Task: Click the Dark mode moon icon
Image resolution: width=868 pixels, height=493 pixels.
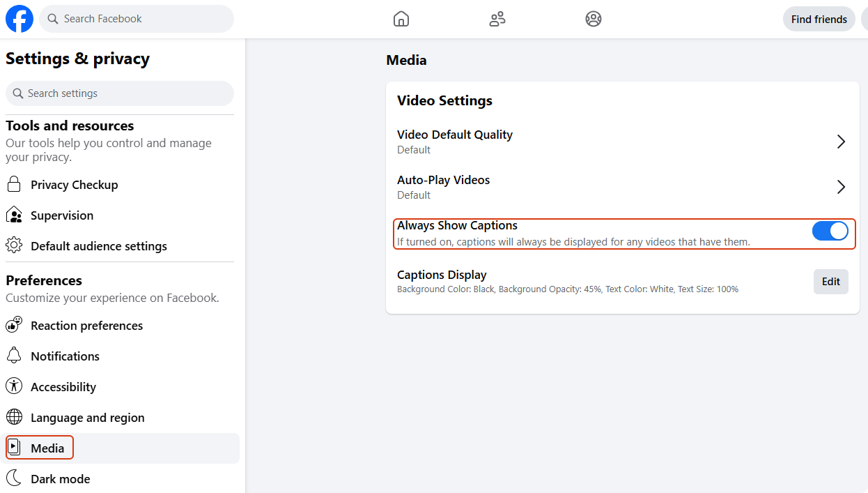Action: point(14,479)
